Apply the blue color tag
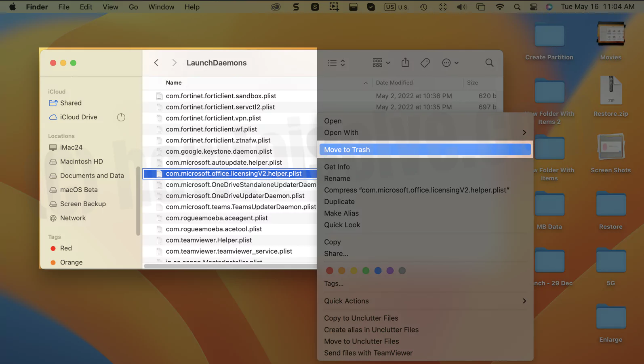This screenshot has height=364, width=644. pyautogui.click(x=378, y=271)
